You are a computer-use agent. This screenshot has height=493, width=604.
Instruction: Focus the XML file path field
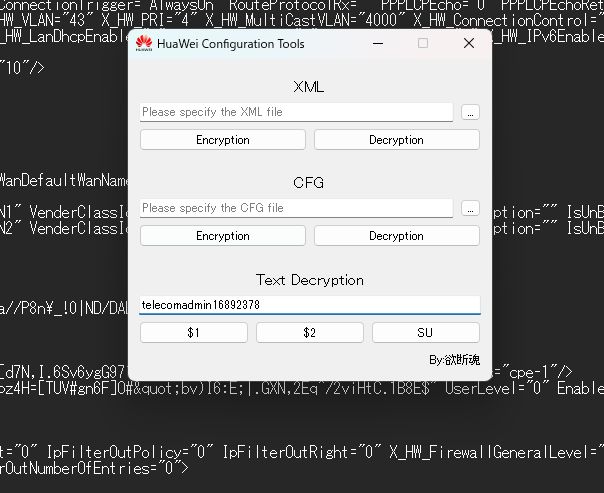click(296, 112)
